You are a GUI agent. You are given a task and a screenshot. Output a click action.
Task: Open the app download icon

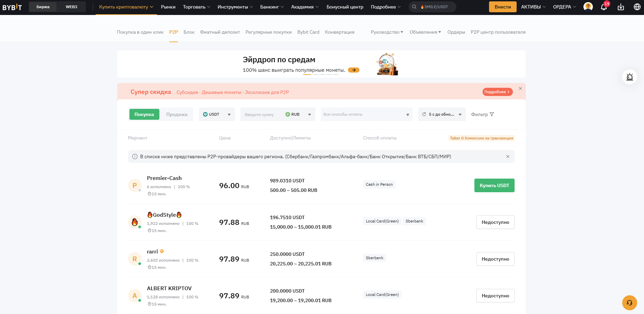(x=621, y=7)
